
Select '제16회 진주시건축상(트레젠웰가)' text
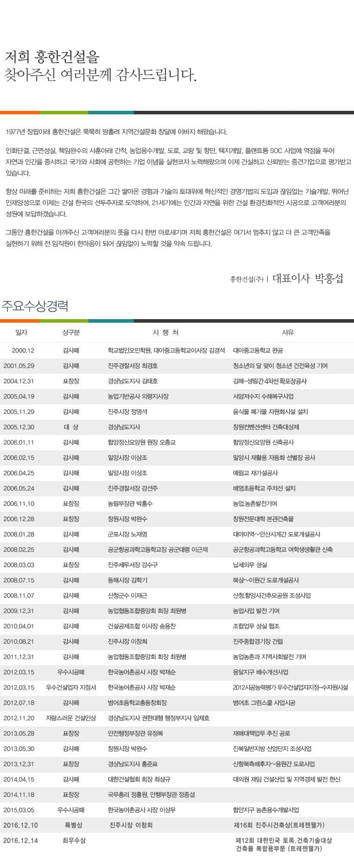tap(279, 825)
